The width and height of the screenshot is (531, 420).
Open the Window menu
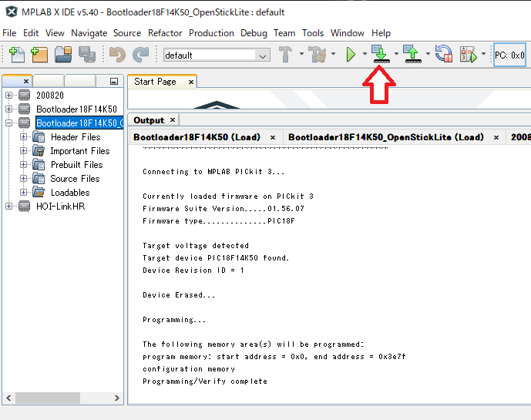[348, 33]
